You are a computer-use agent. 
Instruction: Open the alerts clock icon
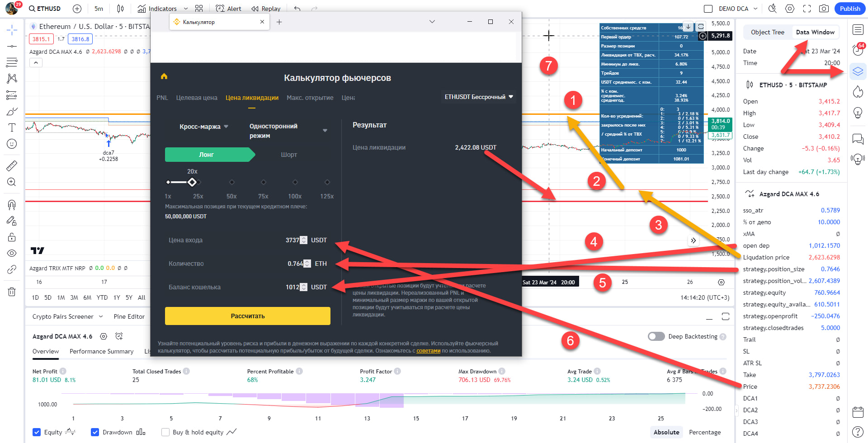point(858,50)
